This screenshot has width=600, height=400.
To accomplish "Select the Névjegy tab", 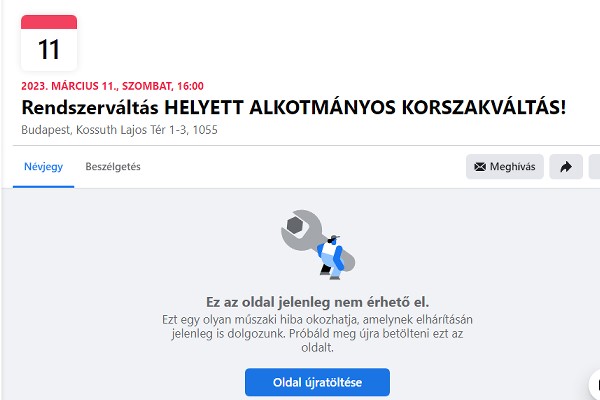I will point(43,167).
